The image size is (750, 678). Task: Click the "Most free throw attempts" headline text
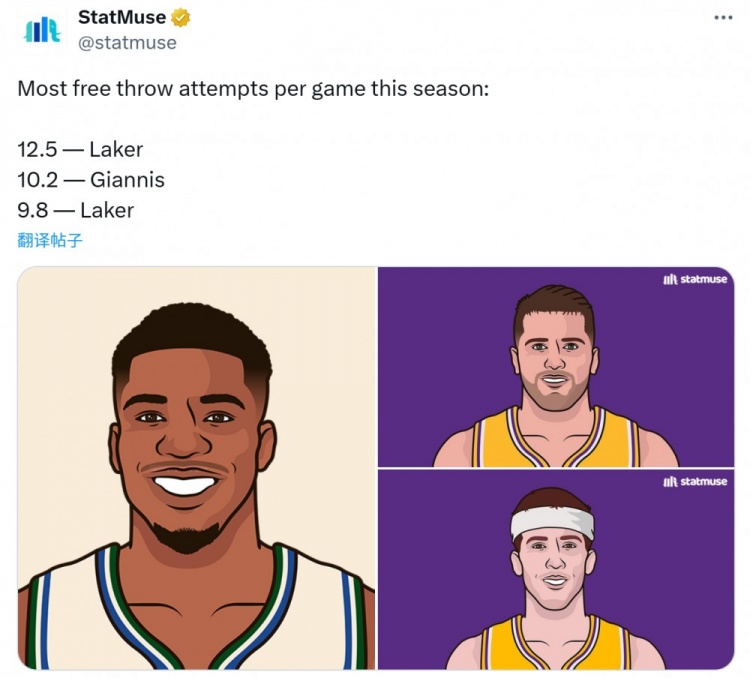(x=253, y=88)
